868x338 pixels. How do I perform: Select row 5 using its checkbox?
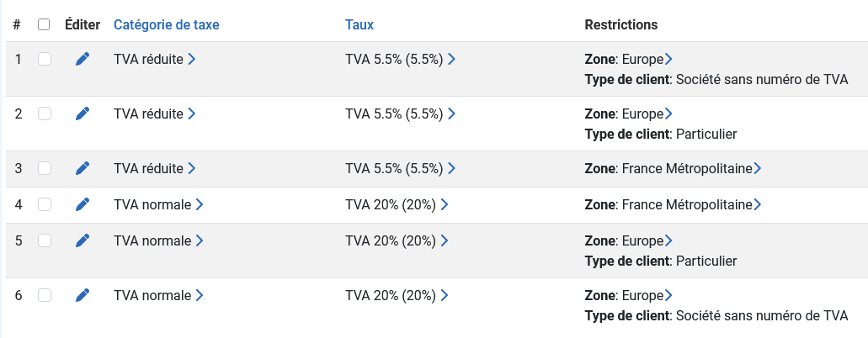coord(45,240)
